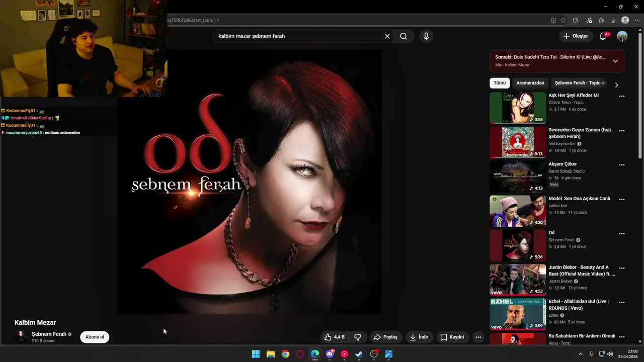The width and height of the screenshot is (644, 362).
Task: Show more filter chips with the arrow
Action: click(x=616, y=85)
